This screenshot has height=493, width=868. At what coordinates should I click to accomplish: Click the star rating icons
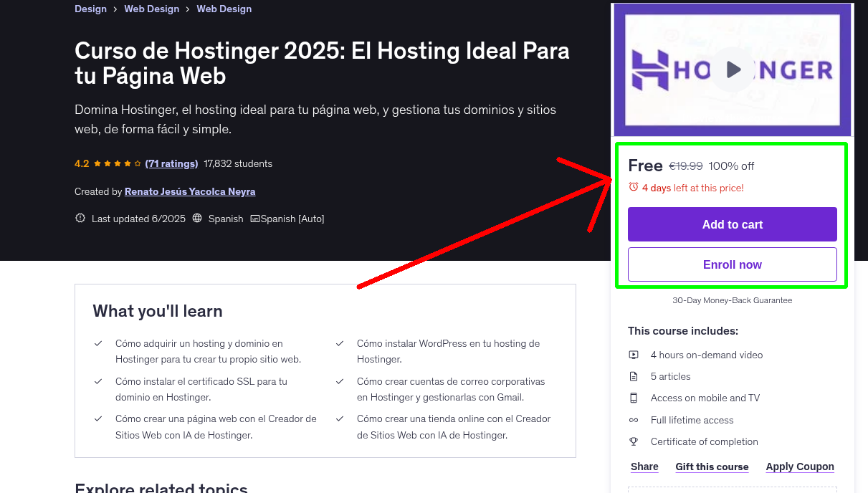(118, 163)
